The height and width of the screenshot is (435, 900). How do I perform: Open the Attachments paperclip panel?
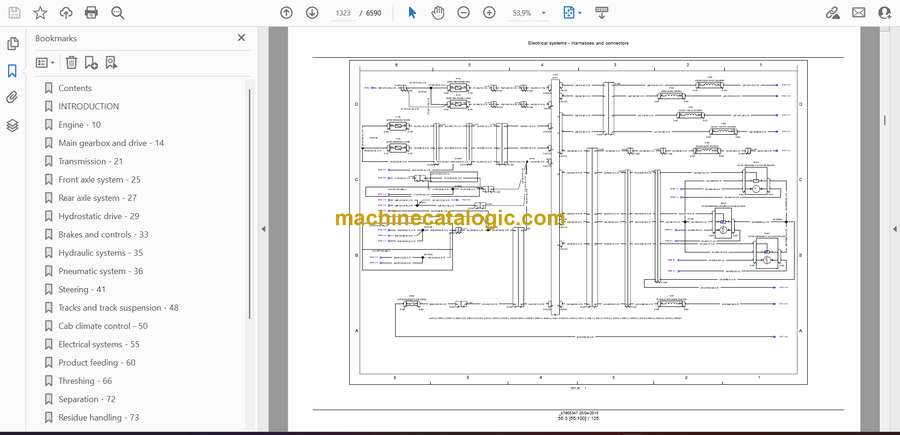[12, 98]
